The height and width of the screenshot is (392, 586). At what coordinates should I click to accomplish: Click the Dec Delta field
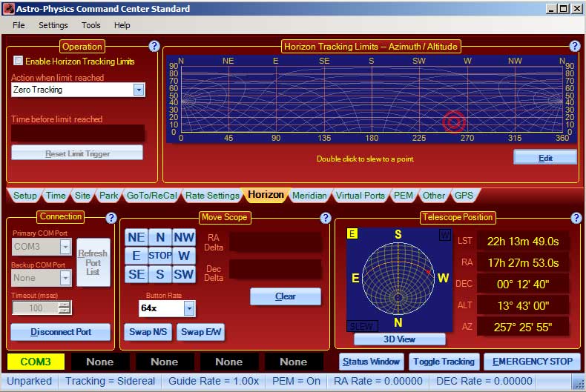(x=275, y=269)
